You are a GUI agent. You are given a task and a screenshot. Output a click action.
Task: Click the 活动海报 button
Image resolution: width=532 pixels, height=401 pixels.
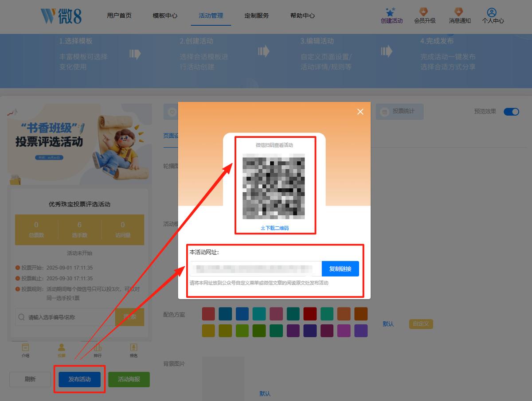[x=129, y=379]
